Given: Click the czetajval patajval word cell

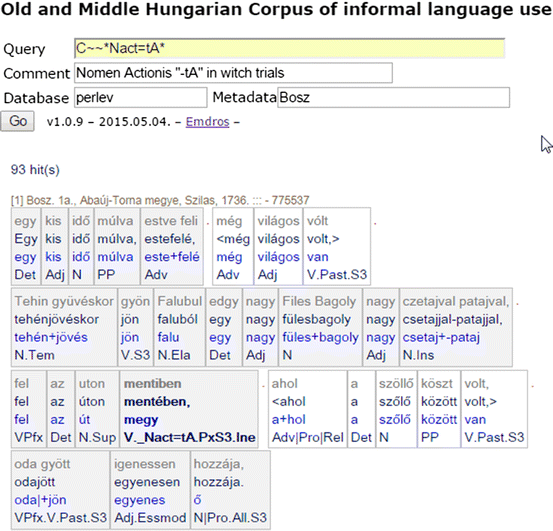Looking at the screenshot, I should click(x=456, y=327).
